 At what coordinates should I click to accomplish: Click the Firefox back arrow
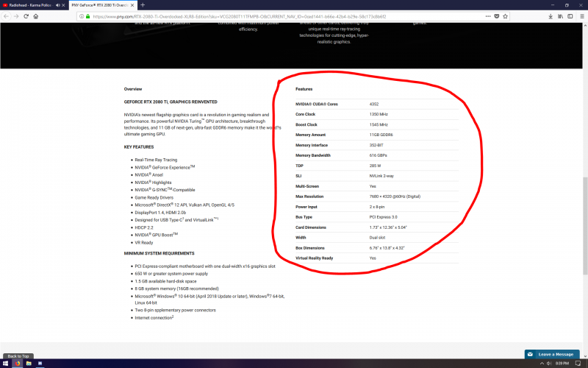click(6, 16)
